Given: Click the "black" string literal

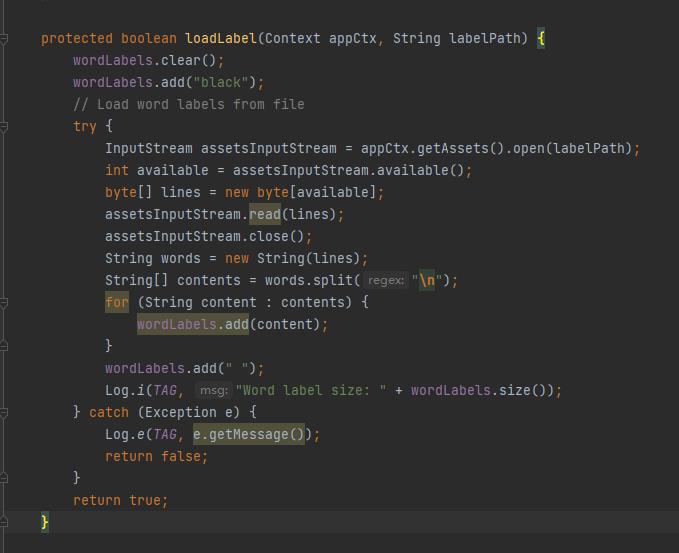Looking at the screenshot, I should [x=221, y=82].
